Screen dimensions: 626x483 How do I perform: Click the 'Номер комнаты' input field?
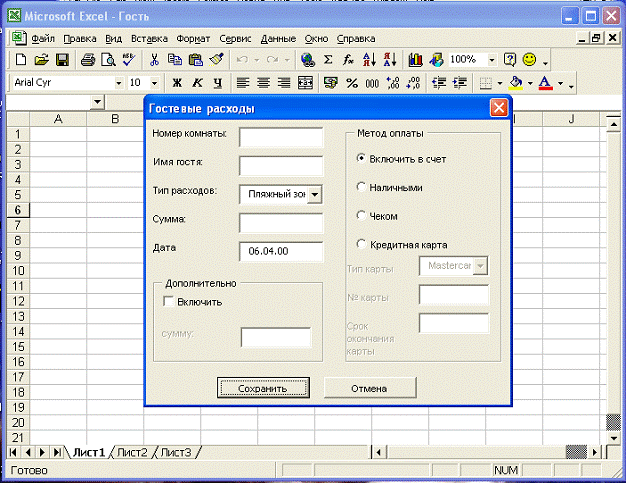click(x=281, y=137)
